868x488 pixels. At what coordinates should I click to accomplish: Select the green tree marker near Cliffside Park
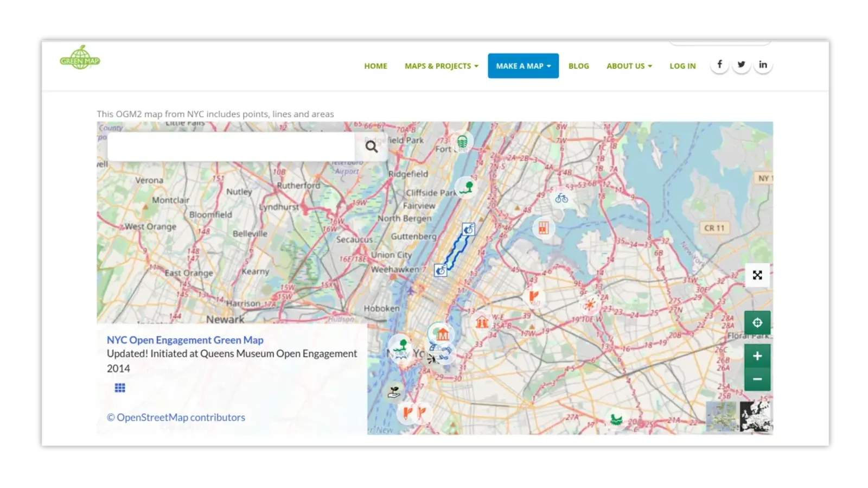point(466,187)
